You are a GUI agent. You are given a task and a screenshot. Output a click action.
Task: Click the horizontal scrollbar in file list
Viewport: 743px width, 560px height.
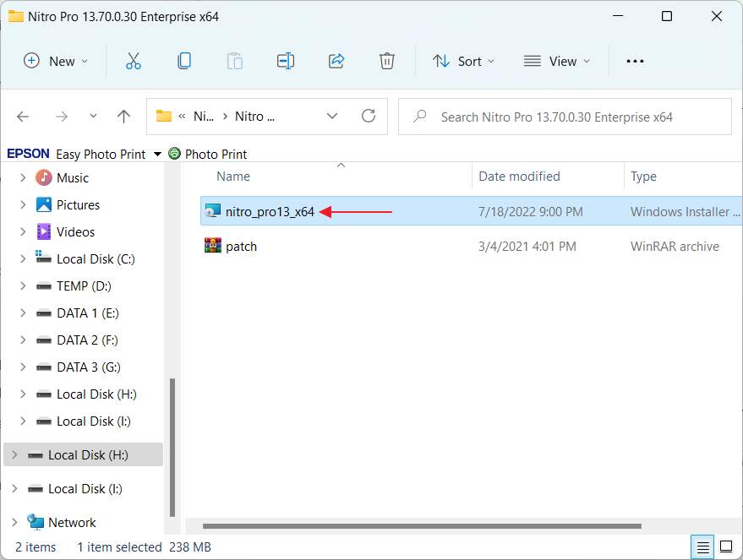pyautogui.click(x=422, y=526)
